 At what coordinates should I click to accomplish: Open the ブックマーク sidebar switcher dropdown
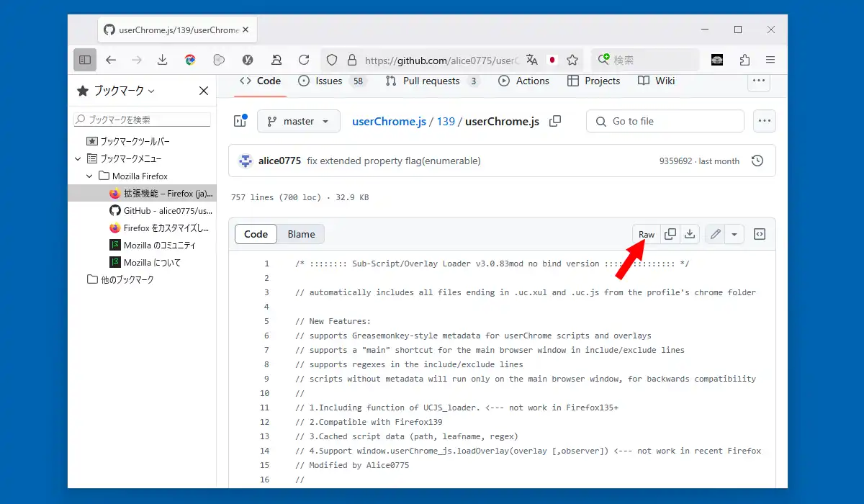pyautogui.click(x=115, y=91)
